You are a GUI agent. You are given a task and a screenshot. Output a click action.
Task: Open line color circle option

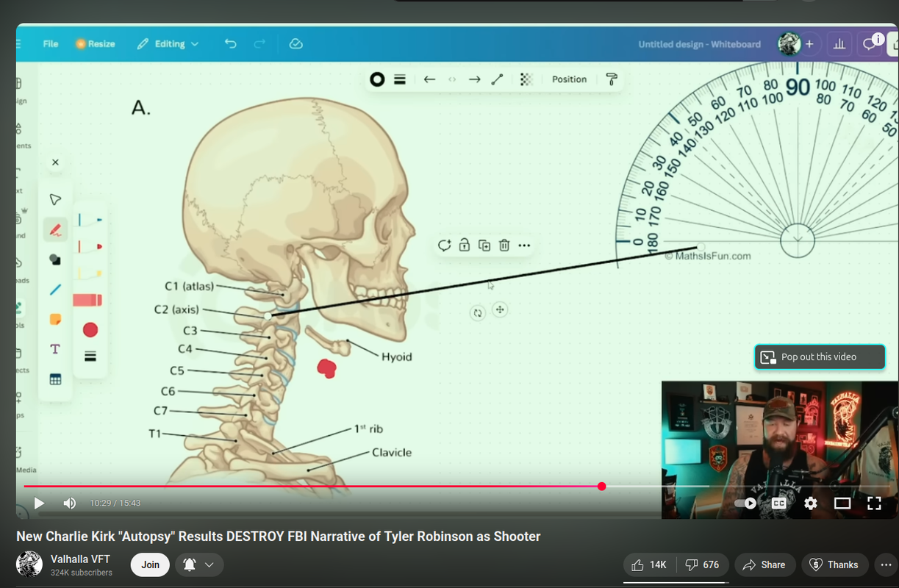(377, 79)
